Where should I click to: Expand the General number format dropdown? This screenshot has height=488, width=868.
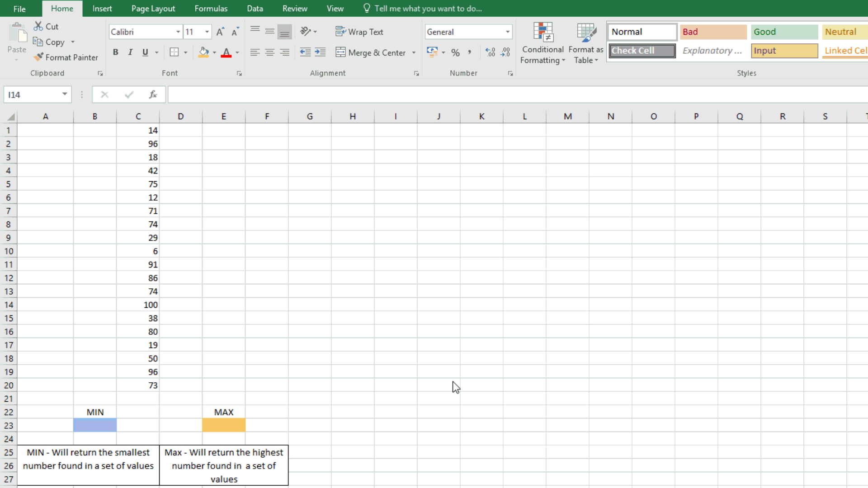508,32
